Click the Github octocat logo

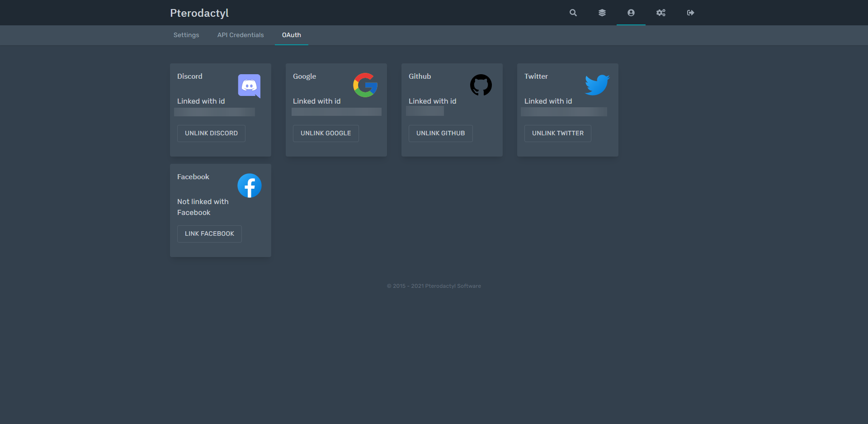481,85
